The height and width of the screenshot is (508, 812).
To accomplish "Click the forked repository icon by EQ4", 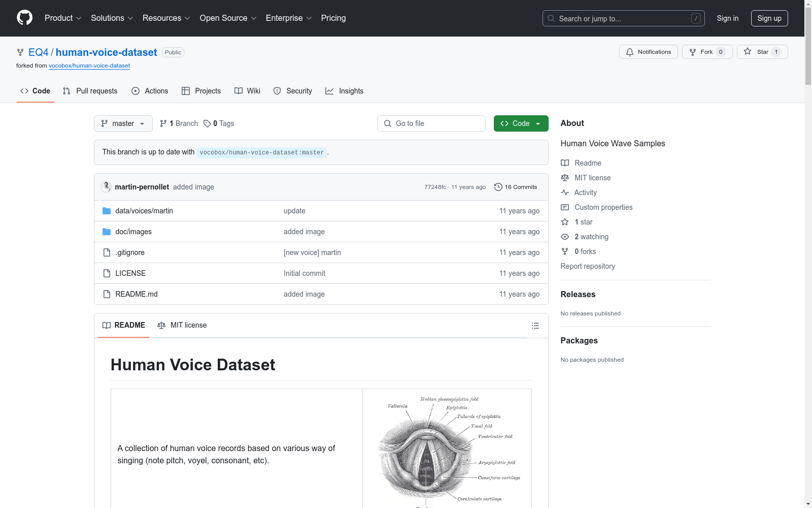I will 20,52.
